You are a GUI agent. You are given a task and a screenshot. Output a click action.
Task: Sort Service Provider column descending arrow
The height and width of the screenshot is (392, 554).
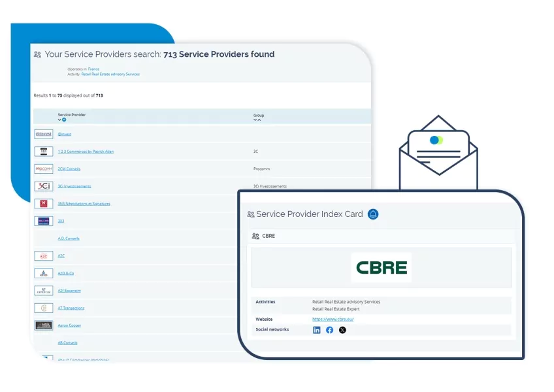point(59,120)
